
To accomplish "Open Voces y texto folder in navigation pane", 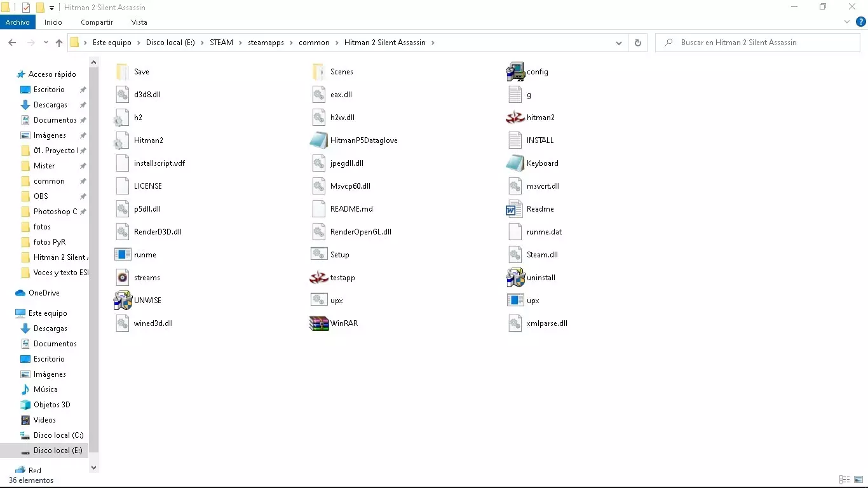I will click(54, 273).
